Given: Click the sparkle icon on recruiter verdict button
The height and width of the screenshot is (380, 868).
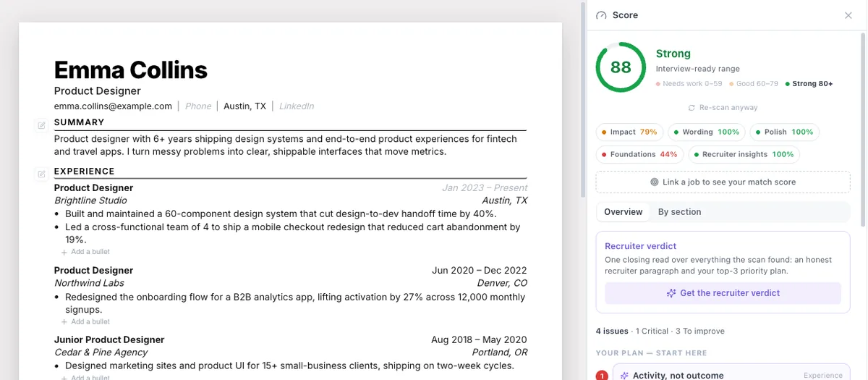Looking at the screenshot, I should 671,293.
